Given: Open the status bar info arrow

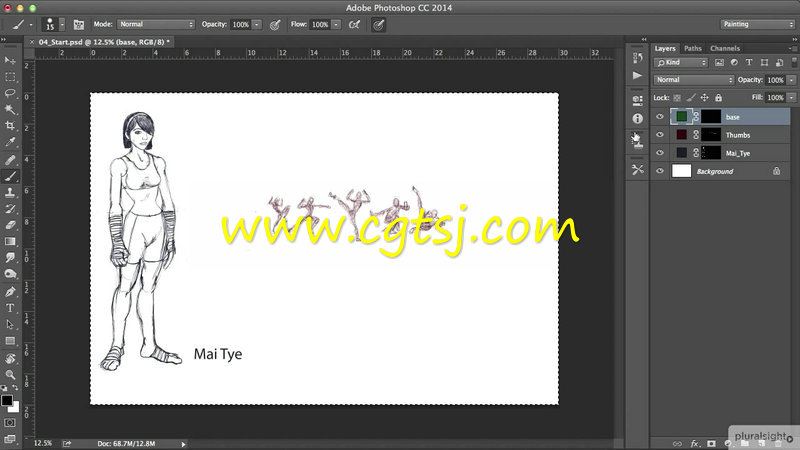Looking at the screenshot, I should click(x=183, y=444).
